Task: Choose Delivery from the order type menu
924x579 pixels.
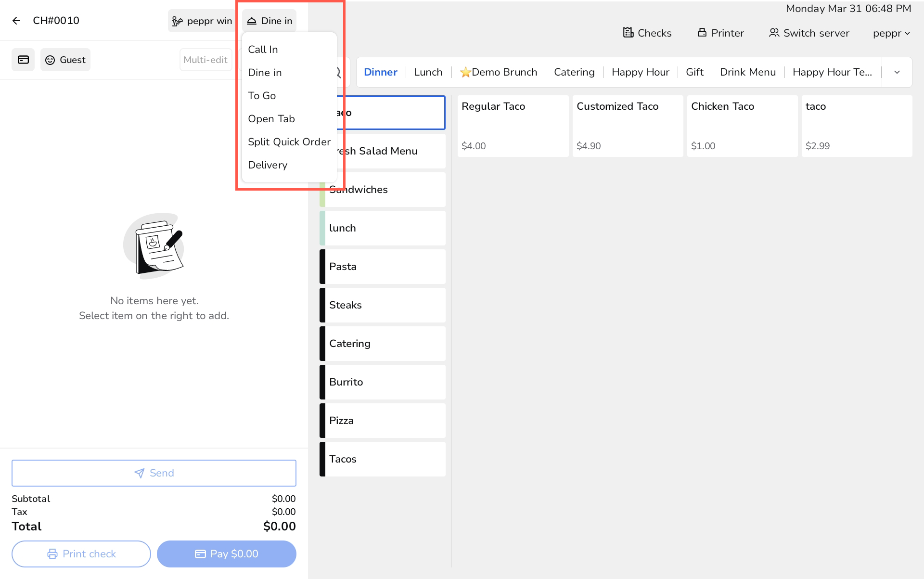Action: [268, 165]
